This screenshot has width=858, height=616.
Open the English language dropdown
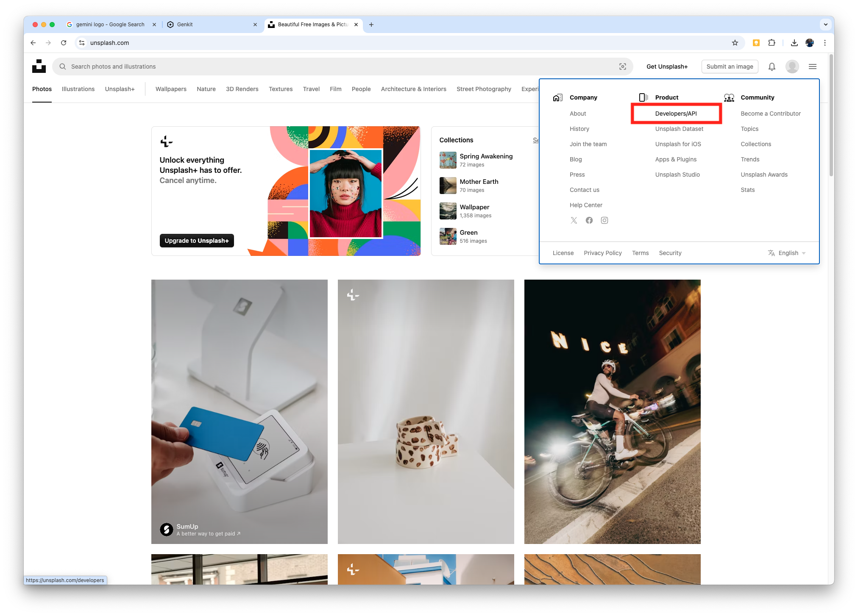coord(787,253)
